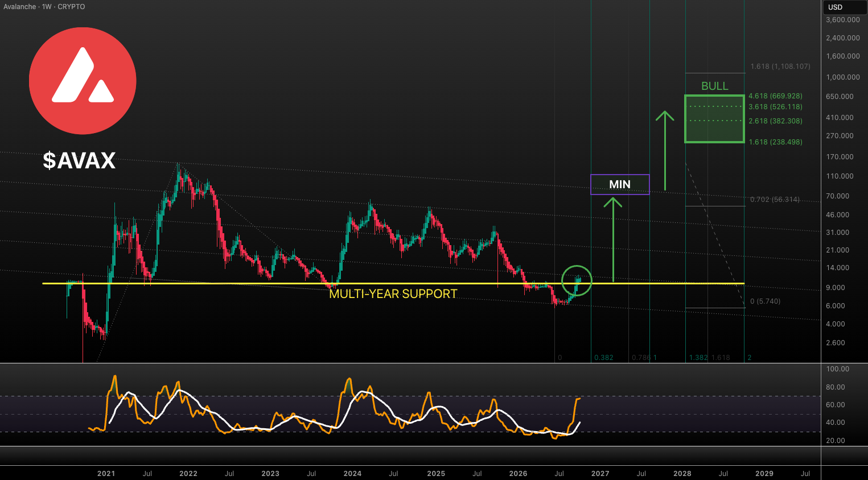This screenshot has height=480, width=868.
Task: Select the purple MIN target box
Action: point(620,184)
